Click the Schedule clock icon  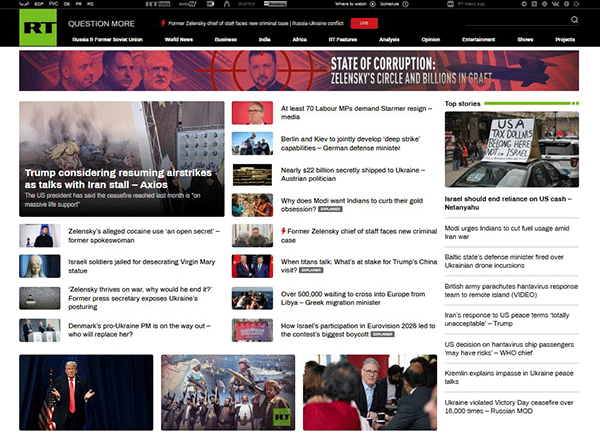[x=405, y=4]
